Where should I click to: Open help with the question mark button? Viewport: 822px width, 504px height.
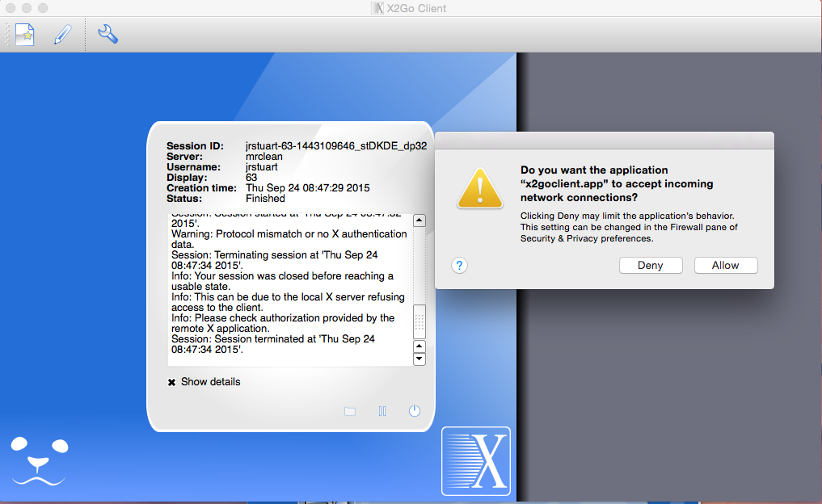459,265
